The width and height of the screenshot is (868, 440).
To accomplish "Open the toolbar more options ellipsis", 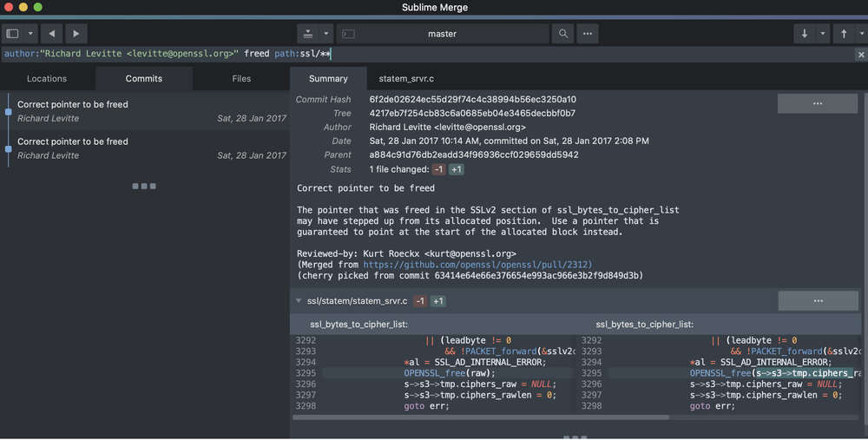I will pyautogui.click(x=588, y=34).
